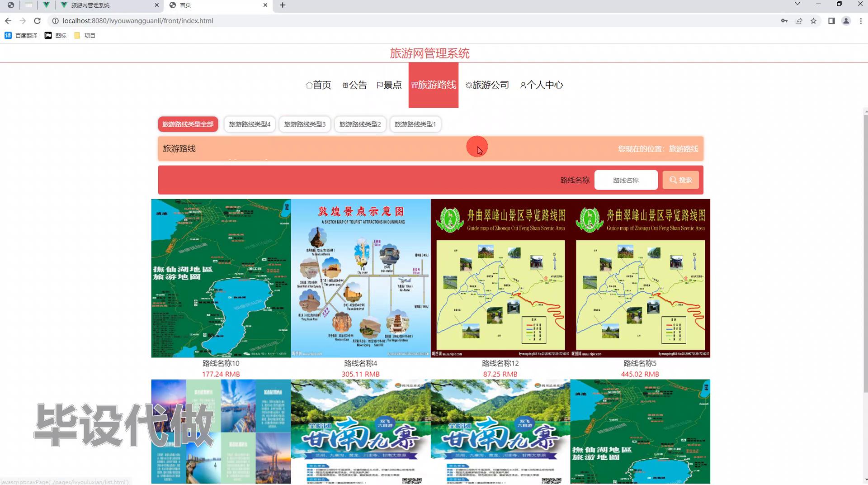Click the browser forward arrow

pos(23,21)
